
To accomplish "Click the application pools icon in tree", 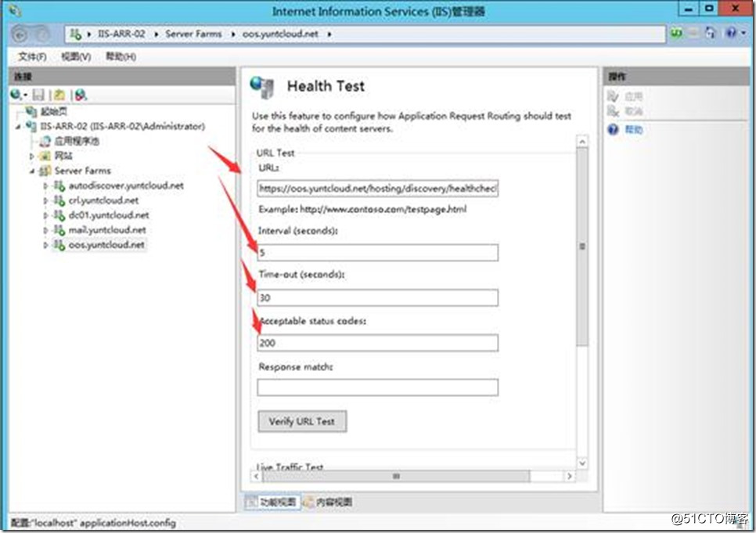I will [45, 142].
